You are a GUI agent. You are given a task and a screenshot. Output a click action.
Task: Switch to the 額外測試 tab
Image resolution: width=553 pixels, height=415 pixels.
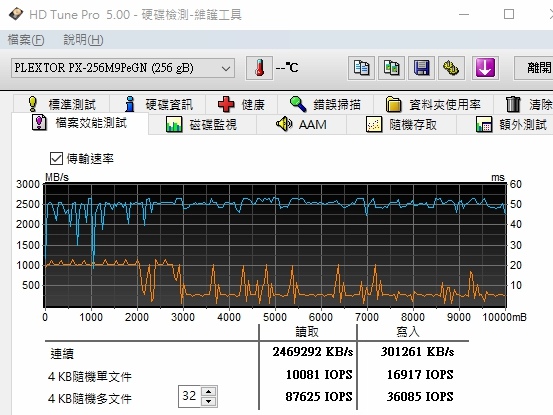pyautogui.click(x=505, y=124)
